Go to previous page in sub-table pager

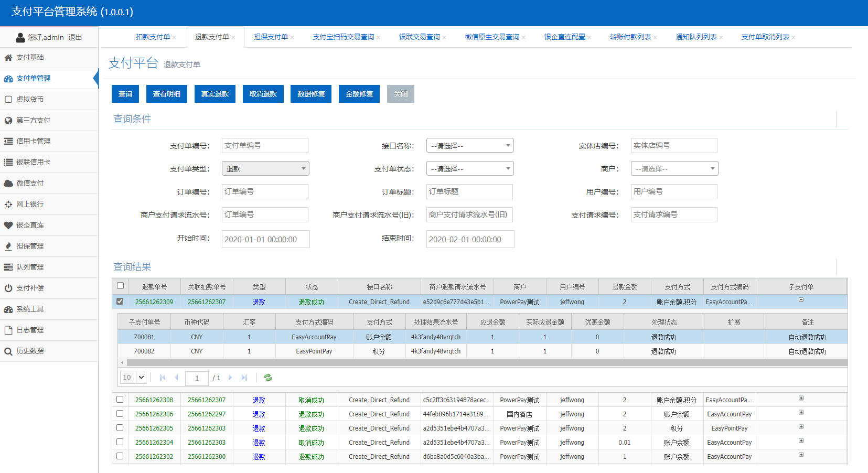click(x=176, y=378)
